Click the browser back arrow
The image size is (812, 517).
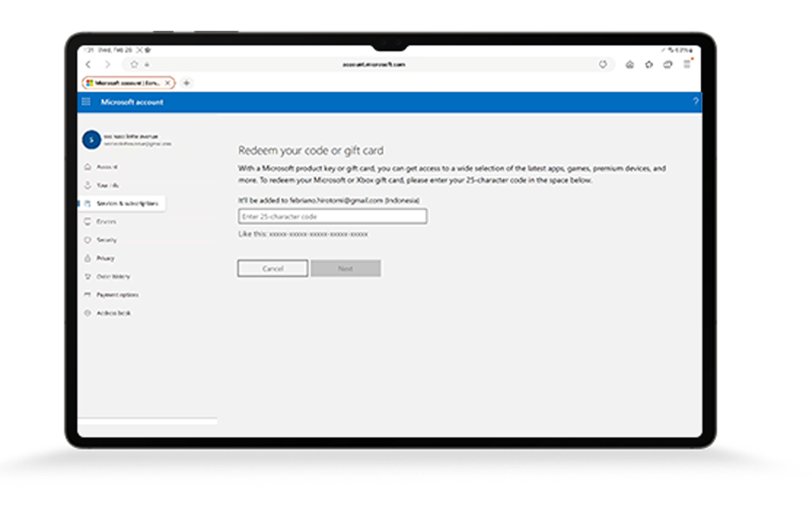coord(88,65)
